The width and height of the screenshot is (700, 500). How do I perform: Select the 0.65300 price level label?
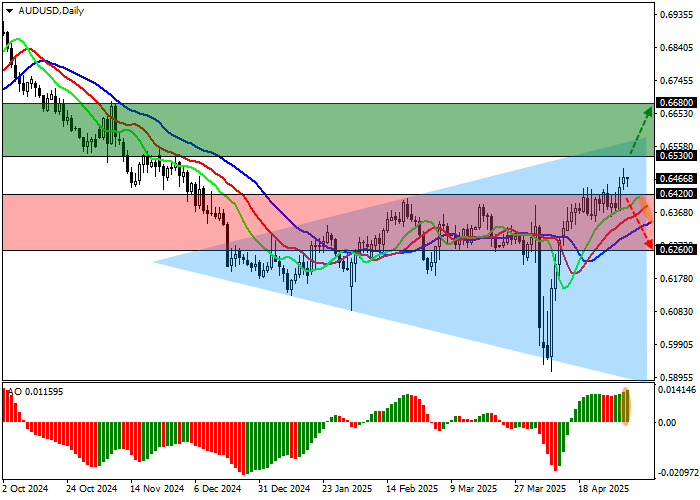coord(677,156)
